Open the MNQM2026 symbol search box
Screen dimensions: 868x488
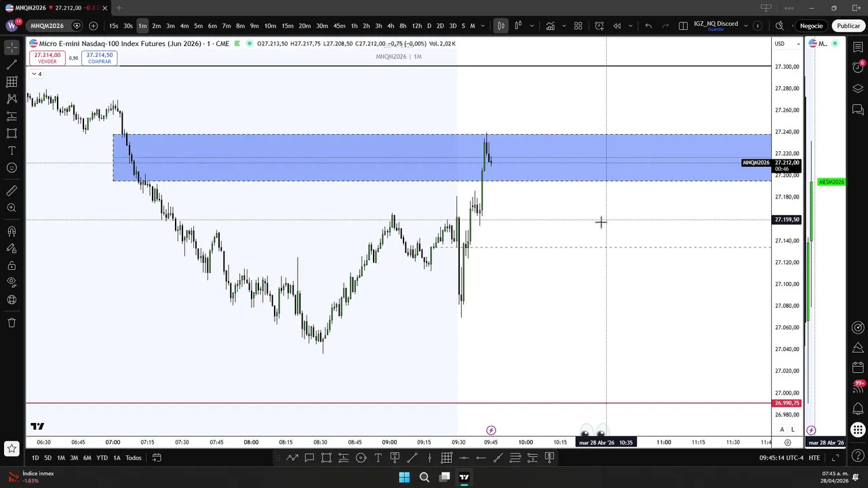tap(47, 26)
